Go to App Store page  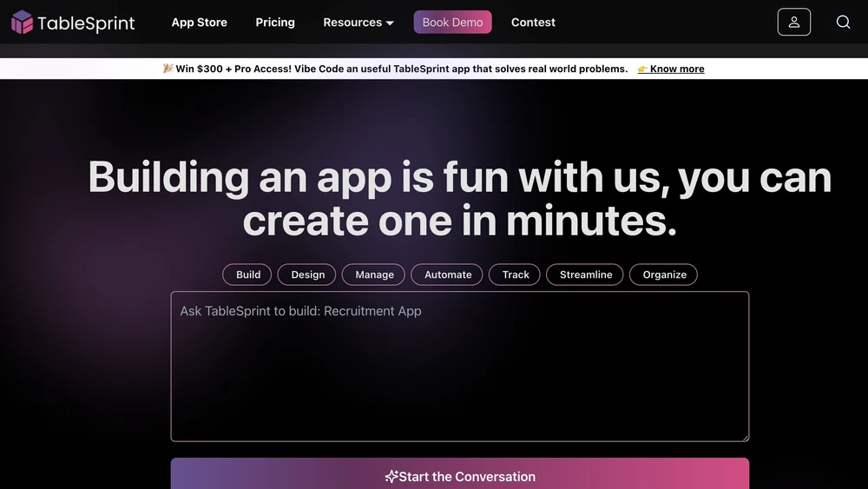[200, 23]
